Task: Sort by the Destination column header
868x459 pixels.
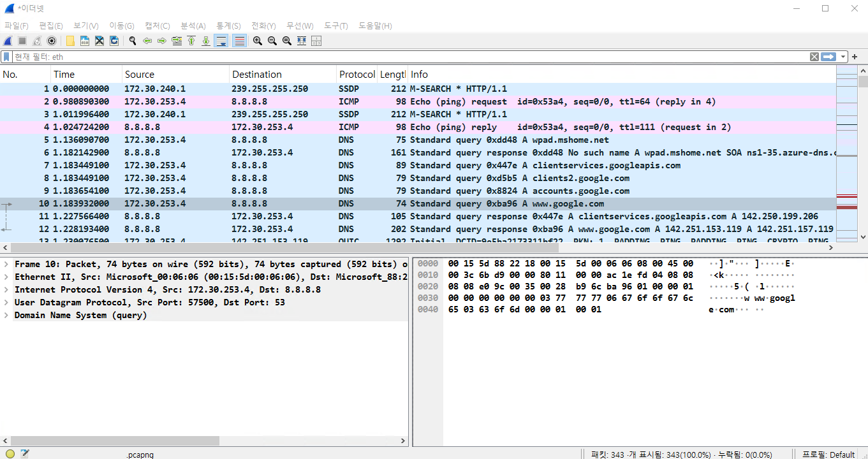Action: click(x=283, y=75)
